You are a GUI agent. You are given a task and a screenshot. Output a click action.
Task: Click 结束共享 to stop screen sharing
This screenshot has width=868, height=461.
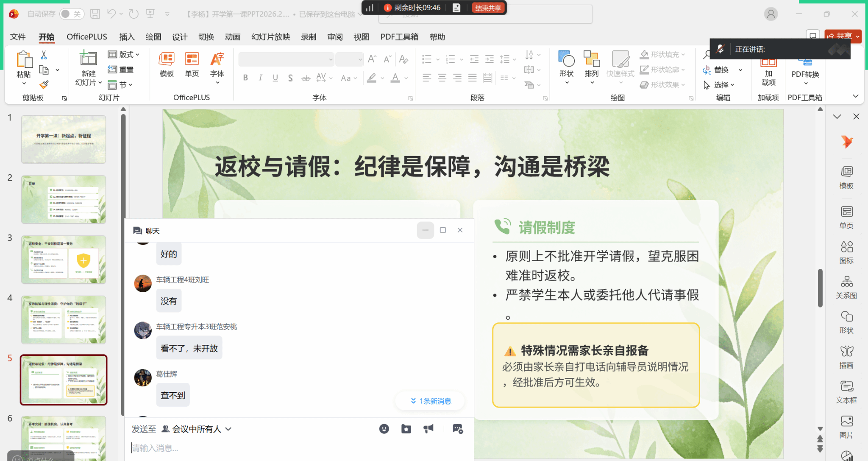(x=488, y=8)
